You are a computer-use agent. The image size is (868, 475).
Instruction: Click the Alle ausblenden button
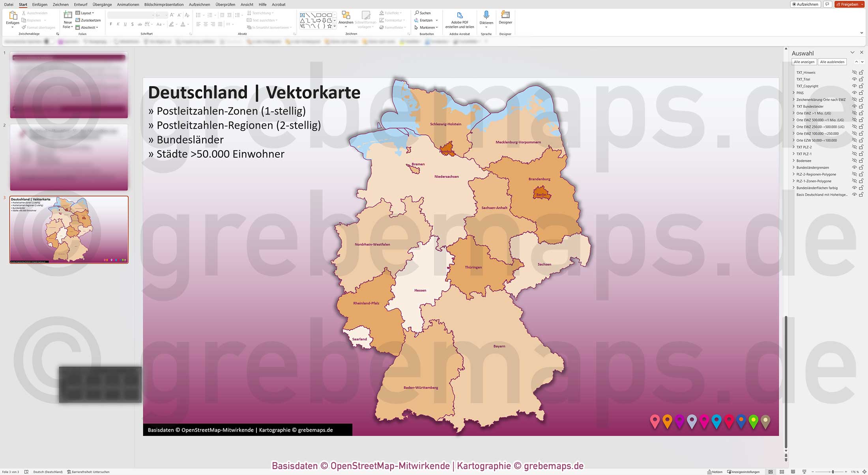832,62
